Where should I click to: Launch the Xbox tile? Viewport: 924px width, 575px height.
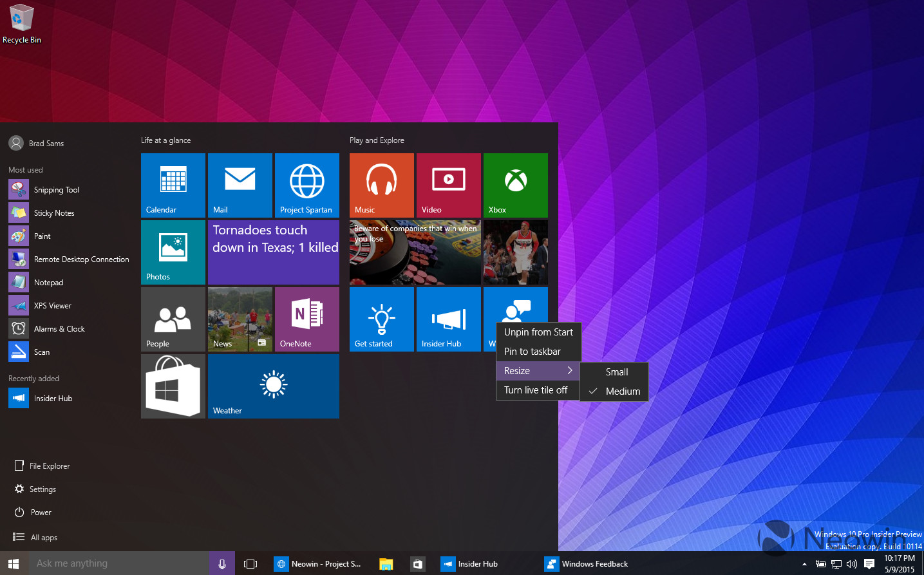click(x=516, y=185)
